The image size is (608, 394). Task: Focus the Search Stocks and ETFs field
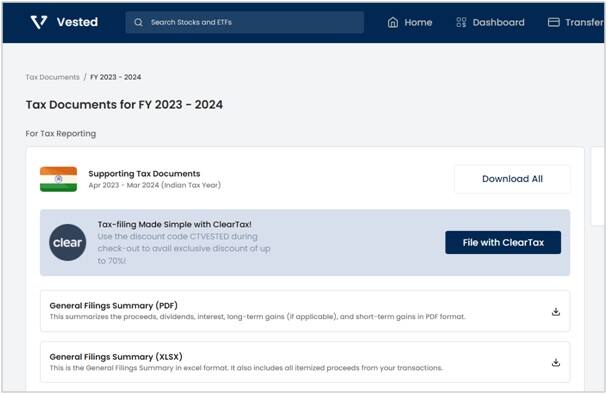click(245, 22)
